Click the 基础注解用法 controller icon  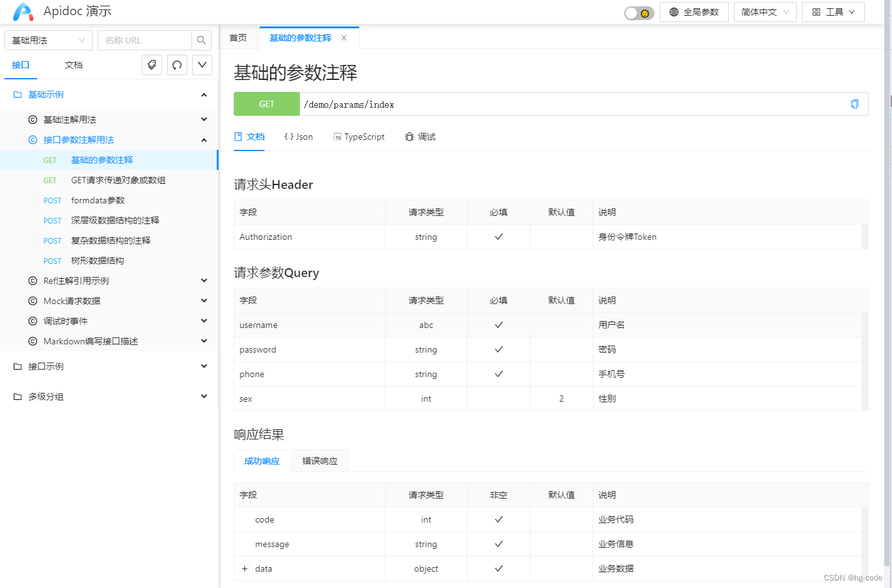[33, 120]
